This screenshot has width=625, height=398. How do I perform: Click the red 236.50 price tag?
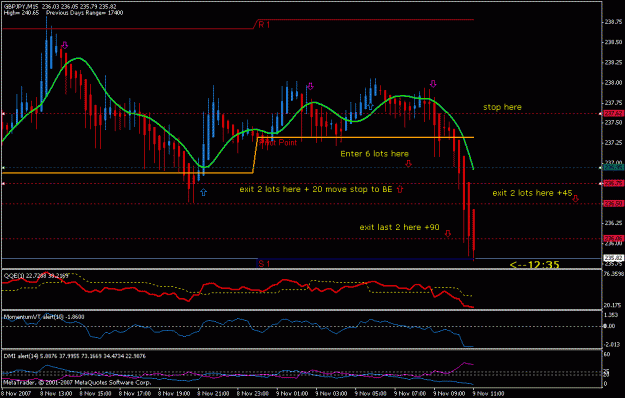[613, 204]
